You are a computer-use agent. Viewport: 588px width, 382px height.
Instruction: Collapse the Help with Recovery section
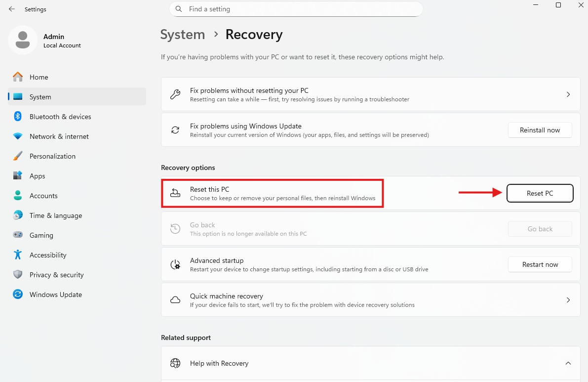[568, 363]
